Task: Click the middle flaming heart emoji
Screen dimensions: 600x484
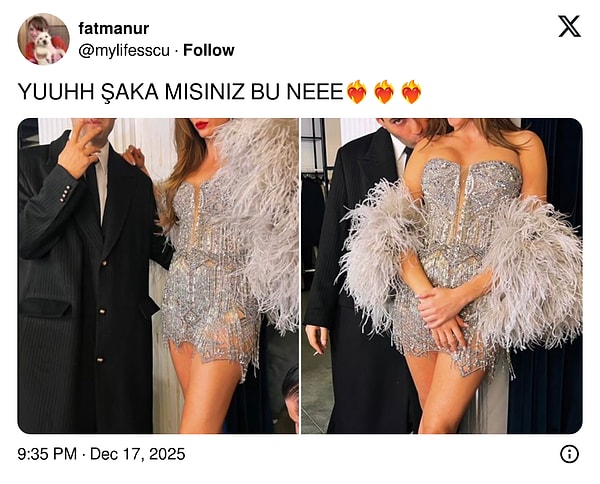Action: click(384, 92)
